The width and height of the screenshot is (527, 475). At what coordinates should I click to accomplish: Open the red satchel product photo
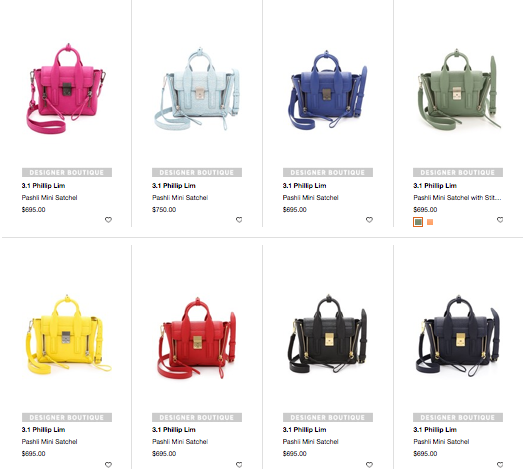(x=197, y=338)
